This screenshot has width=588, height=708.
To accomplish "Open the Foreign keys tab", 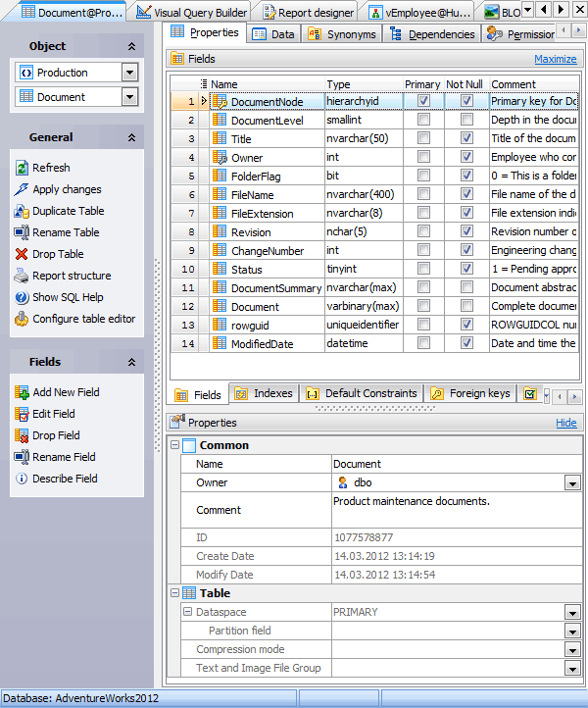I will tap(470, 393).
